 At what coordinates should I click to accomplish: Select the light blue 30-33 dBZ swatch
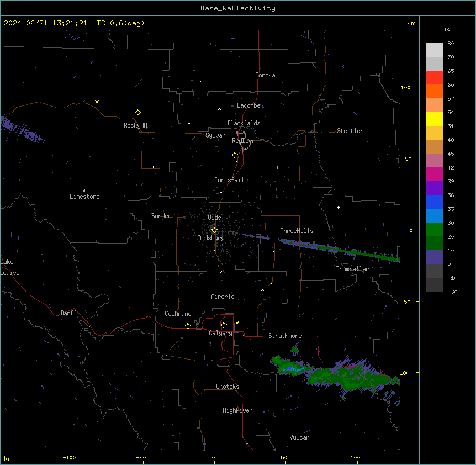pos(434,216)
